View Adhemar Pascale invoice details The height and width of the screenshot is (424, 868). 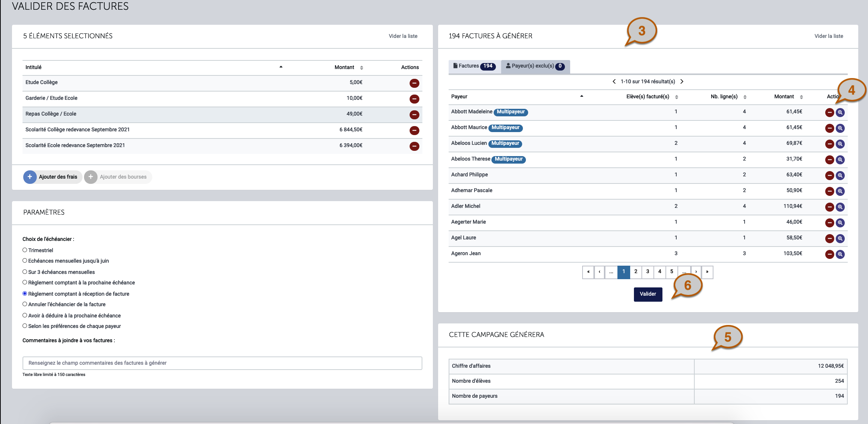(x=840, y=191)
